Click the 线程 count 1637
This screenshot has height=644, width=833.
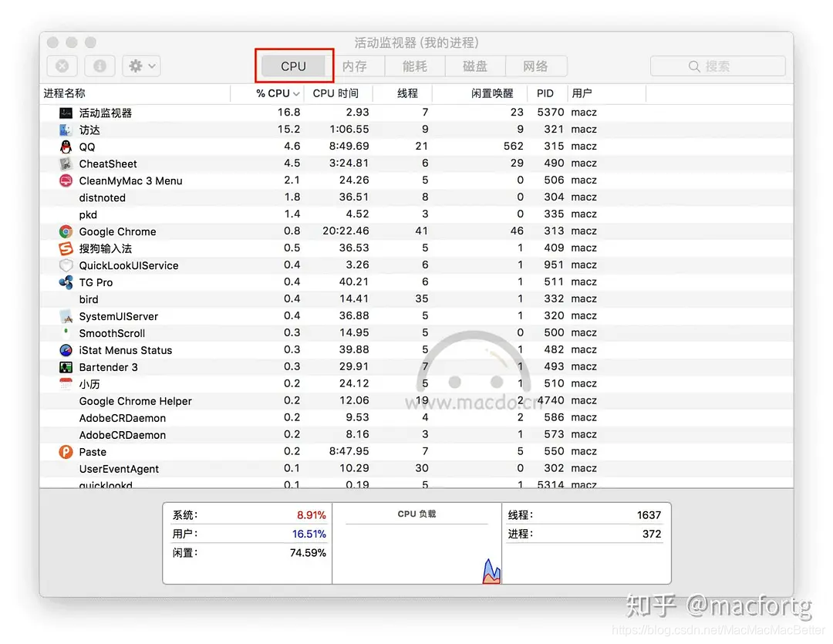coord(649,515)
